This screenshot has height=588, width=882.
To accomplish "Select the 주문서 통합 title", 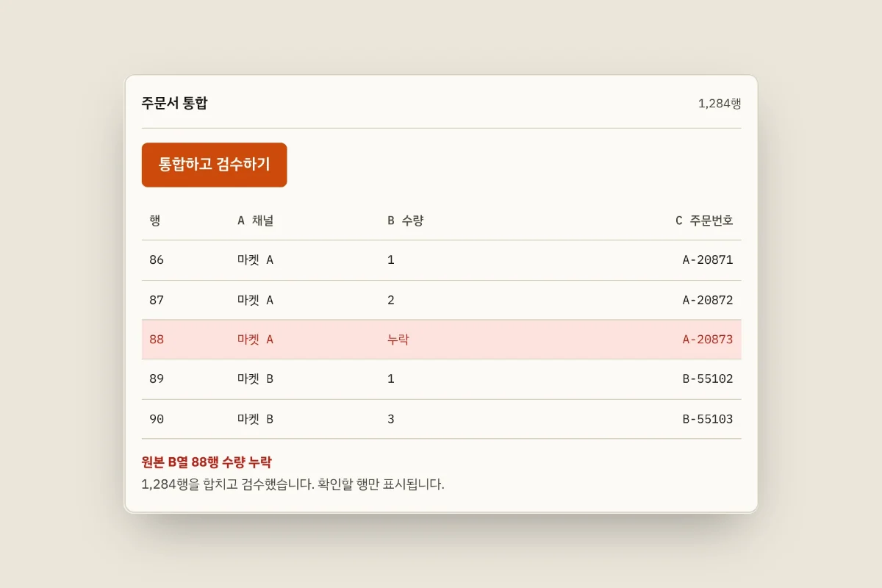I will coord(175,103).
